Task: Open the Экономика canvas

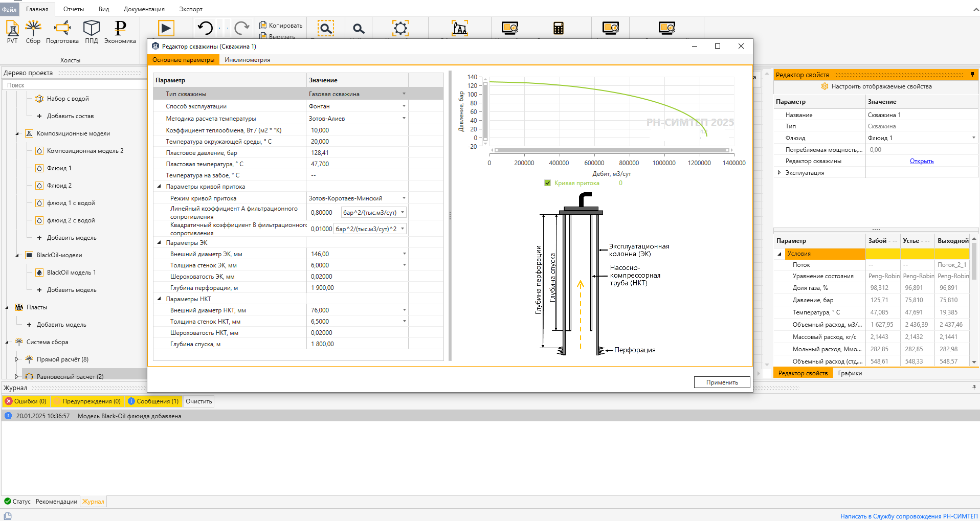Action: click(120, 32)
